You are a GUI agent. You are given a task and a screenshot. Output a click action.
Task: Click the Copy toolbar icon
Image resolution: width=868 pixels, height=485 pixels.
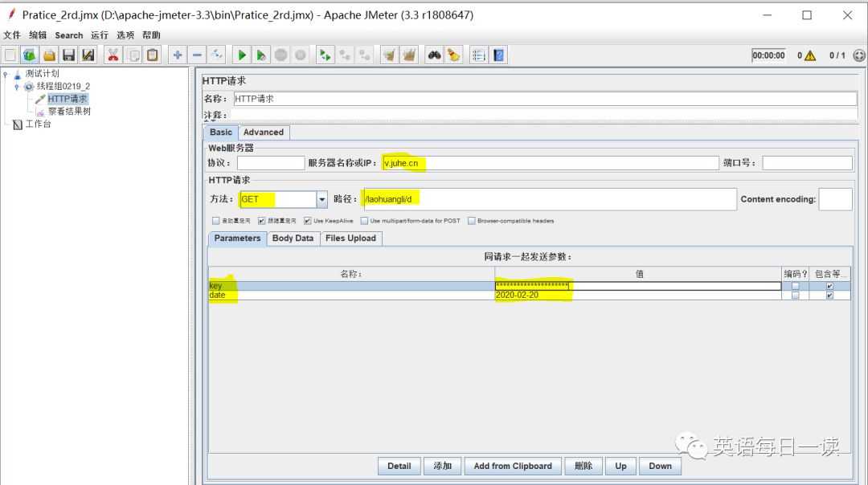(x=133, y=55)
